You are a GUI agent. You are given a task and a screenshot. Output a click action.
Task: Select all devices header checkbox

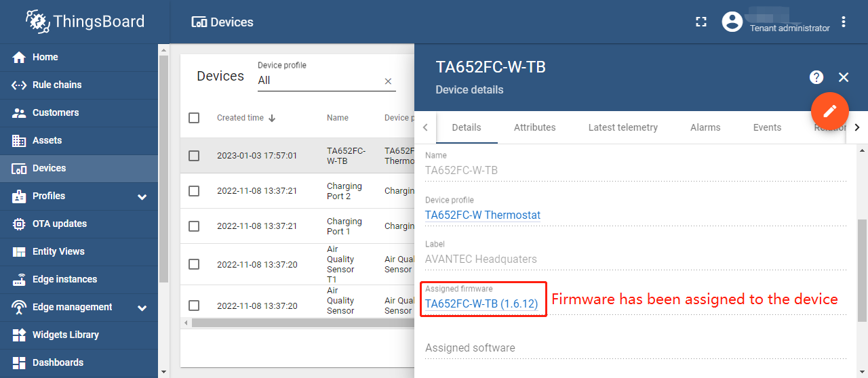coord(194,118)
